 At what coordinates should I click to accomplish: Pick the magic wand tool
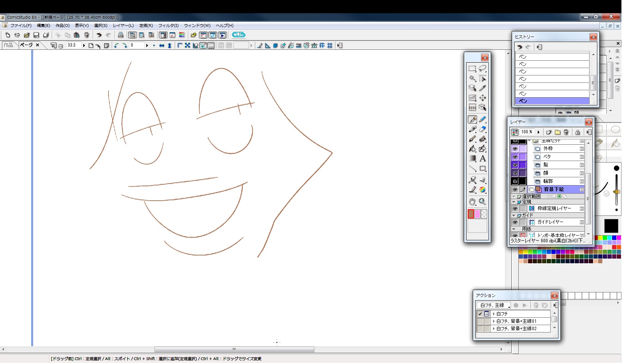pos(472,78)
